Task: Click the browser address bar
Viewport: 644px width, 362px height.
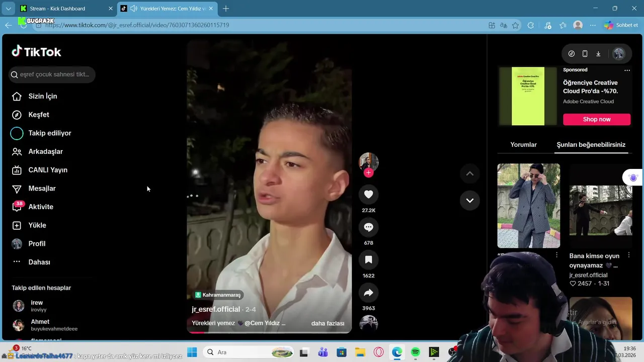Action: tap(262, 25)
